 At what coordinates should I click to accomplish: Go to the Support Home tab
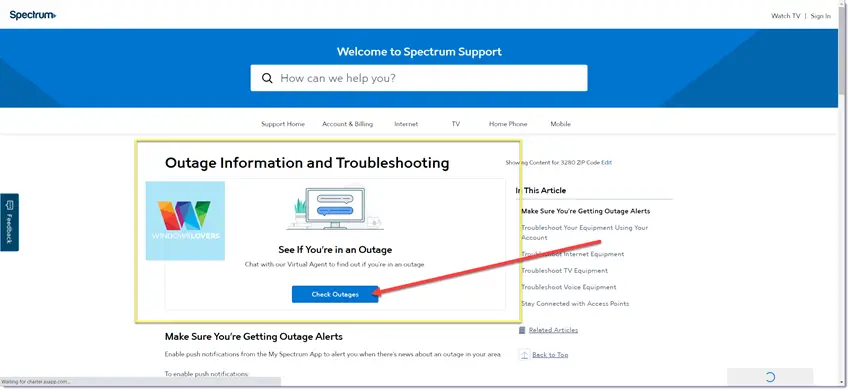pyautogui.click(x=282, y=124)
